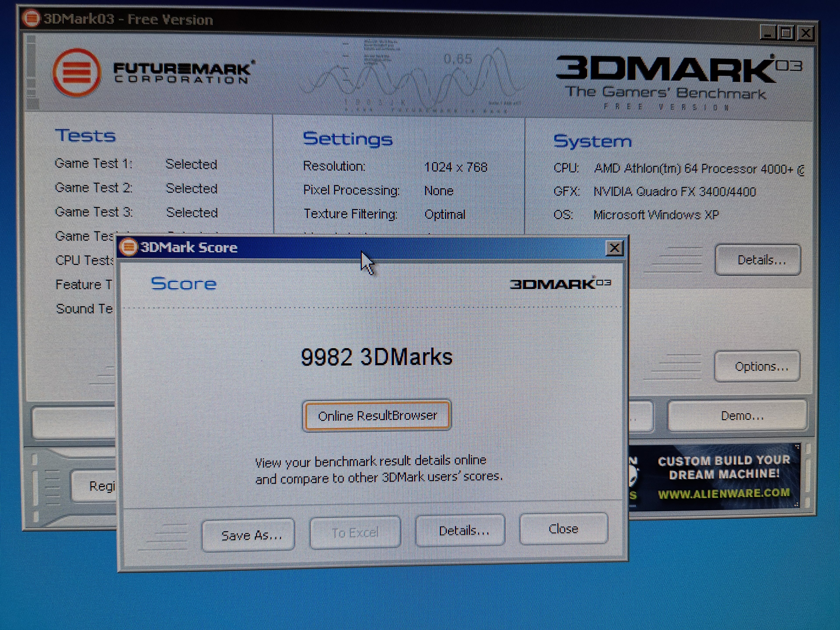
Task: Click the Save As... button
Action: [249, 535]
